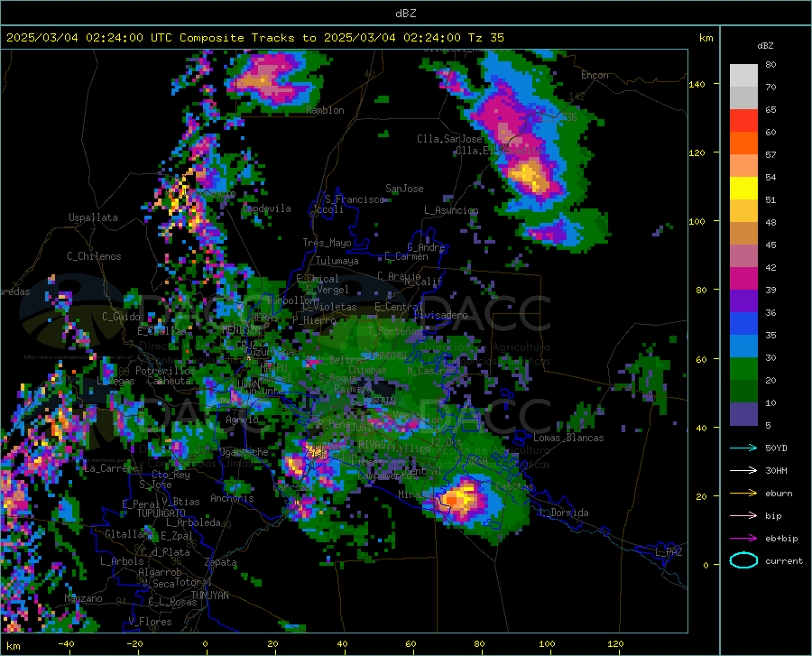Select the purple 36 dBZ color swatch

(x=743, y=301)
